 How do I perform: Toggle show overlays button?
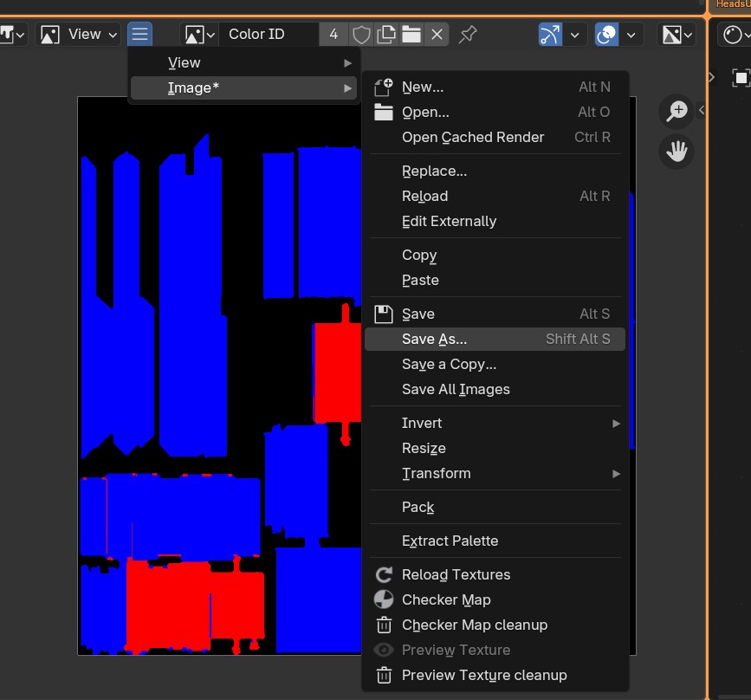point(607,35)
